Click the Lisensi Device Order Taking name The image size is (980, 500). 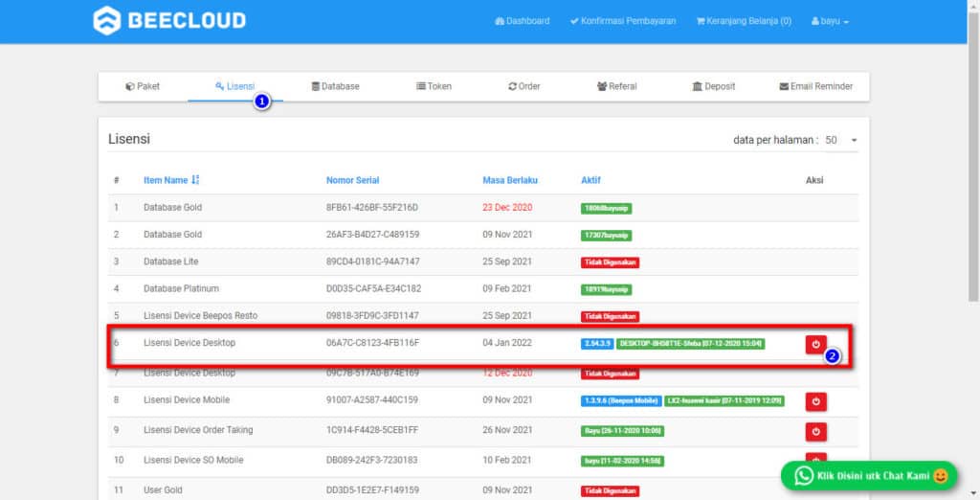tap(198, 430)
